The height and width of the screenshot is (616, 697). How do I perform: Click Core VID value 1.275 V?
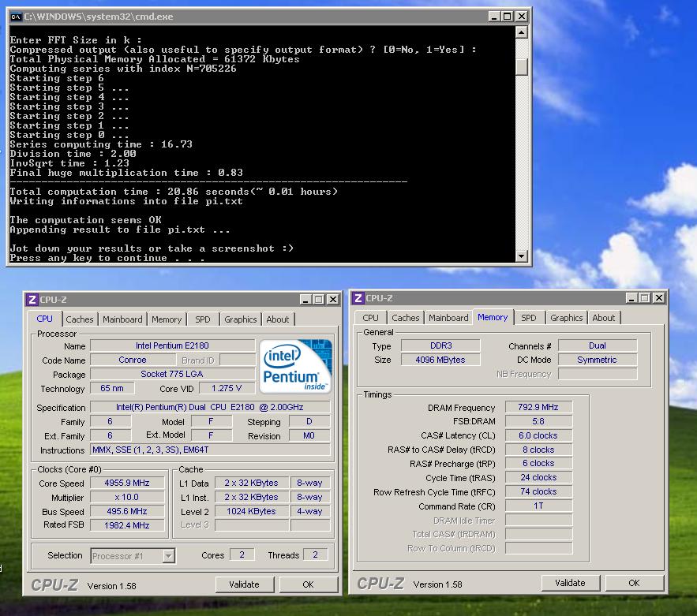[227, 388]
